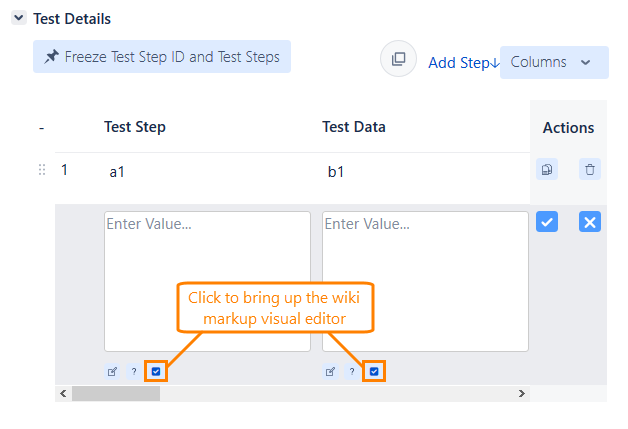Screen dimensions: 628x429
Task: Click the copy steps round icon
Action: pos(398,60)
